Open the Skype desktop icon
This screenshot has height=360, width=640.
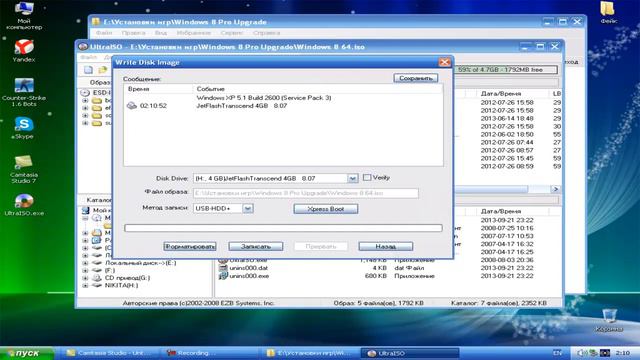pos(23,128)
